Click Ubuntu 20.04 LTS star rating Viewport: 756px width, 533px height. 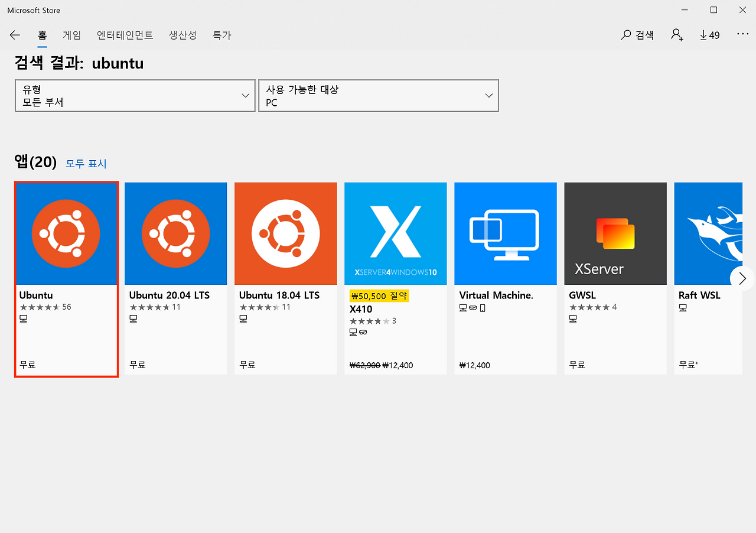coord(149,307)
